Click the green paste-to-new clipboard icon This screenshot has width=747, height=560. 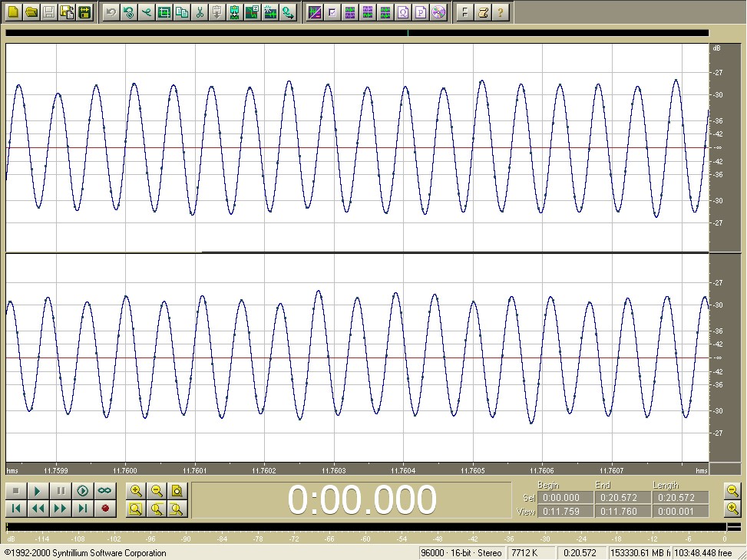235,12
